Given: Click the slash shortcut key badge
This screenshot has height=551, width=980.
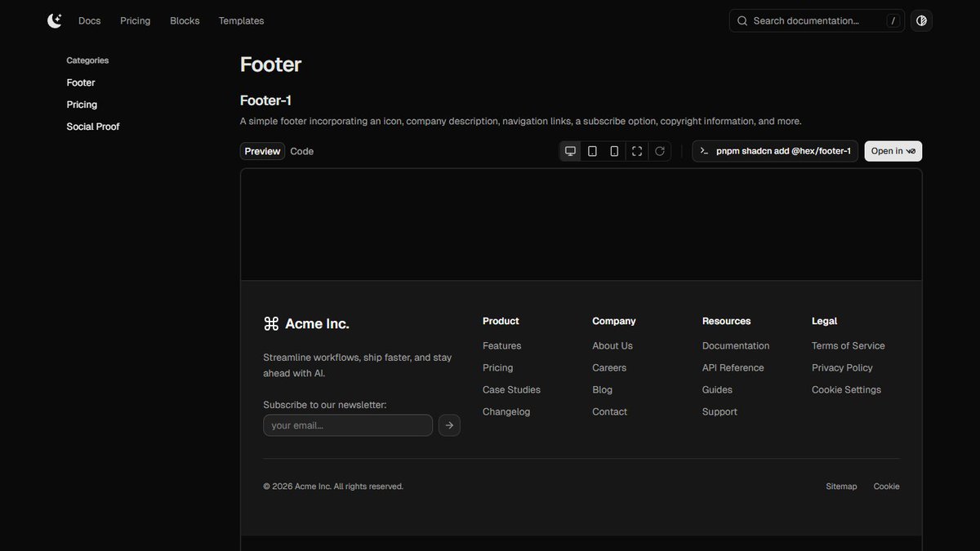Looking at the screenshot, I should pyautogui.click(x=893, y=21).
